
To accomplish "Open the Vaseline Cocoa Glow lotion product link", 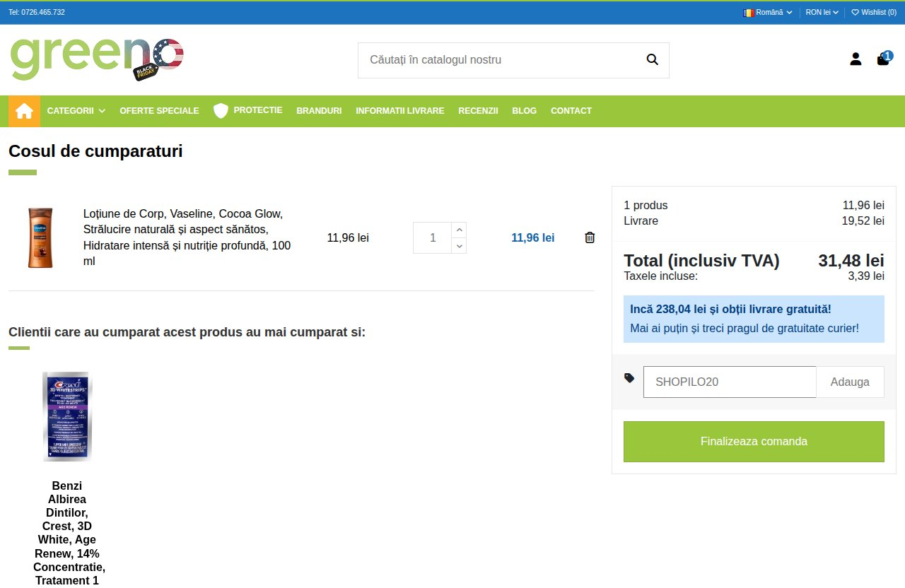I will [187, 237].
